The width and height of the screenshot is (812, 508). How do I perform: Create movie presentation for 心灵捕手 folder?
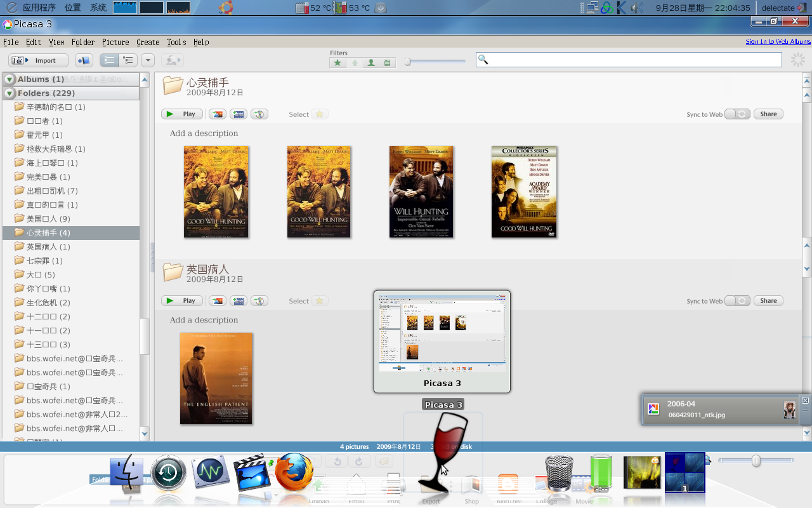pyautogui.click(x=239, y=114)
